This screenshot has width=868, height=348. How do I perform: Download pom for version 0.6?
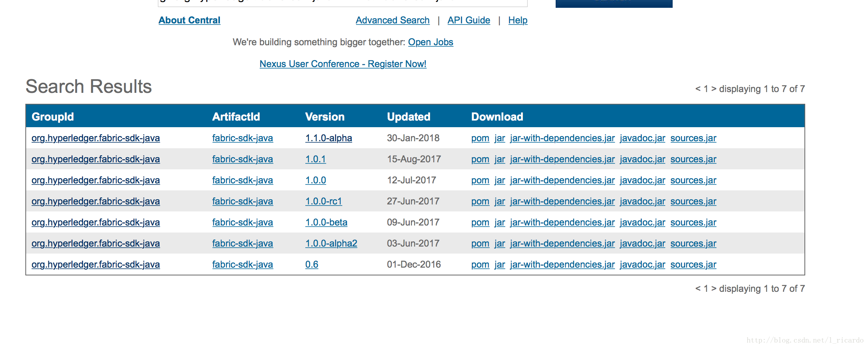480,265
